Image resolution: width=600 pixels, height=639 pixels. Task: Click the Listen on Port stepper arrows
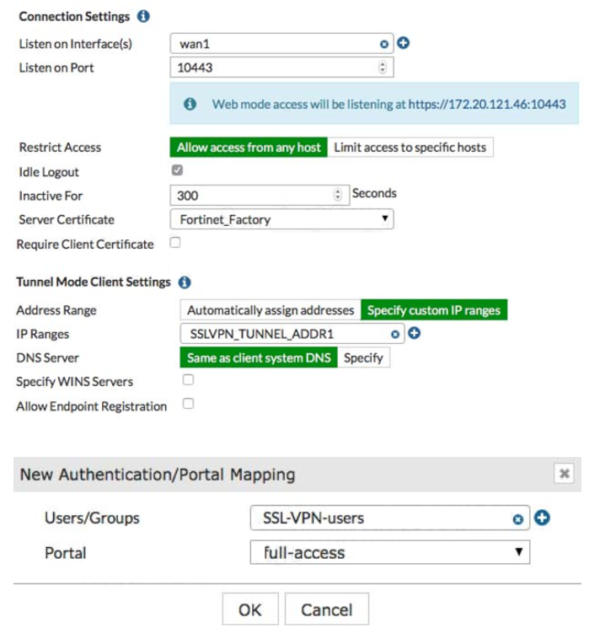[x=382, y=67]
